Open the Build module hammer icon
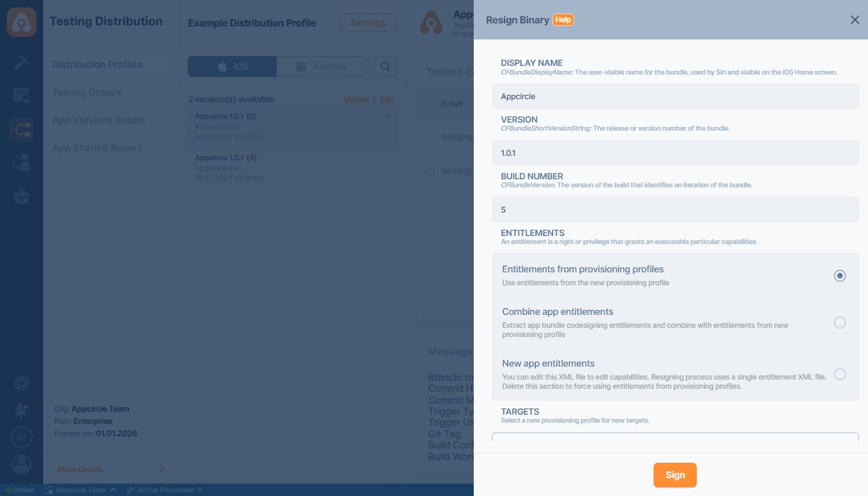The image size is (868, 496). click(22, 62)
